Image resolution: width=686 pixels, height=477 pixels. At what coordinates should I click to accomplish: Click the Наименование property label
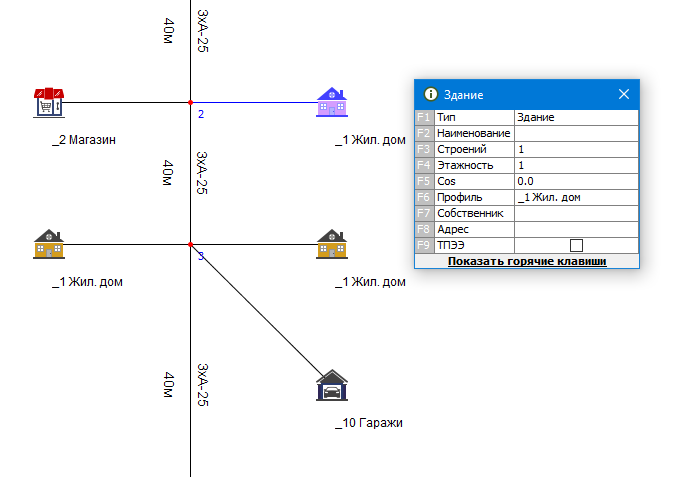click(x=474, y=133)
